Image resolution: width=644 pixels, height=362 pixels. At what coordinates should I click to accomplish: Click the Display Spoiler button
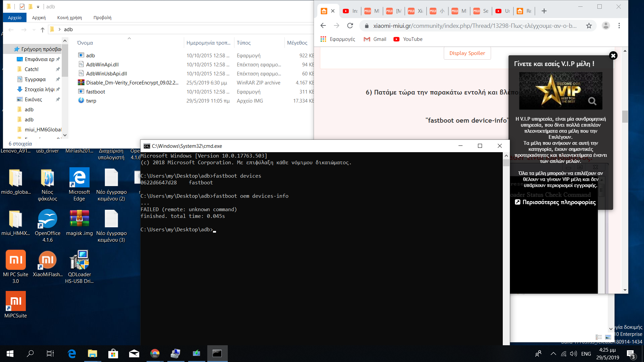click(x=467, y=53)
